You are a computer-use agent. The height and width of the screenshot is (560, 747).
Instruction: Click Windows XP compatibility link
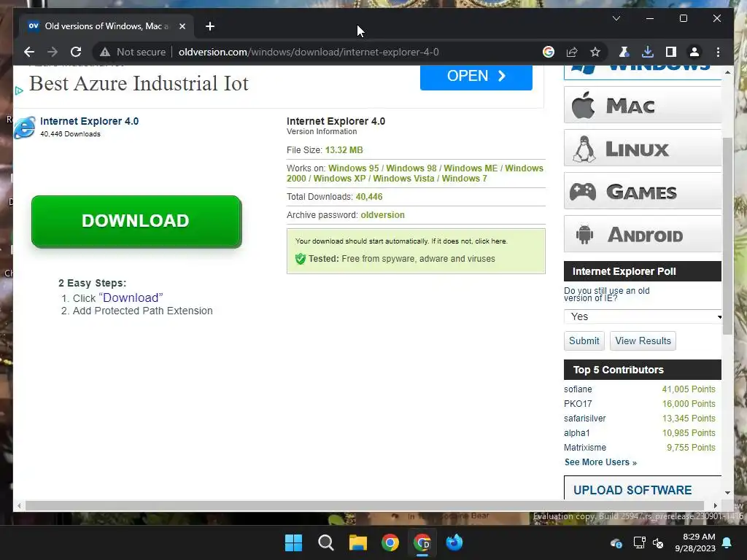[339, 179]
